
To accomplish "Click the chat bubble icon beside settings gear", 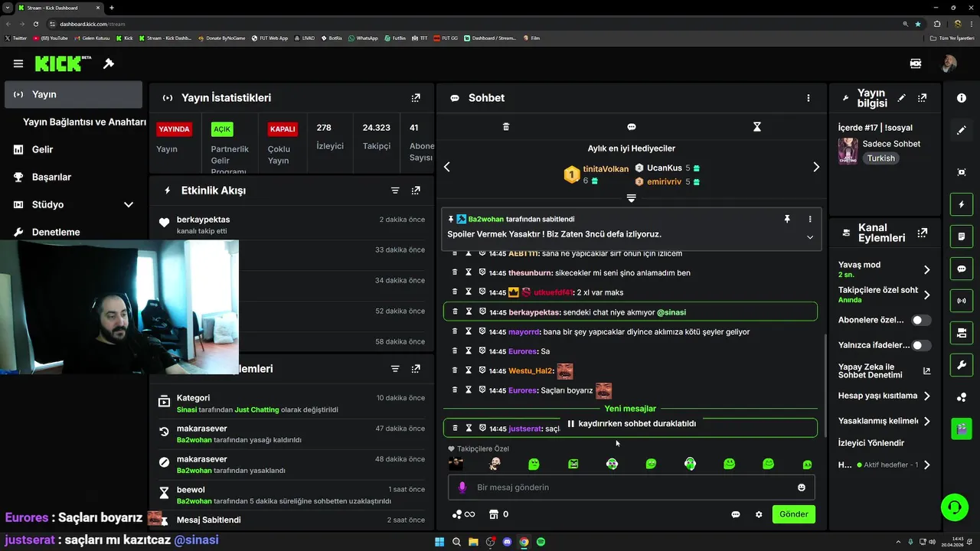I will coord(736,514).
